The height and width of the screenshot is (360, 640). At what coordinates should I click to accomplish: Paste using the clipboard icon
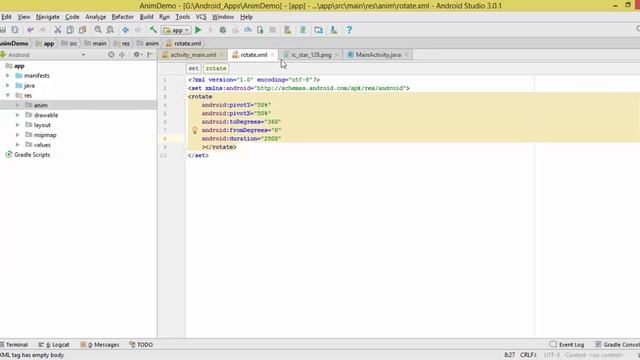click(82, 30)
